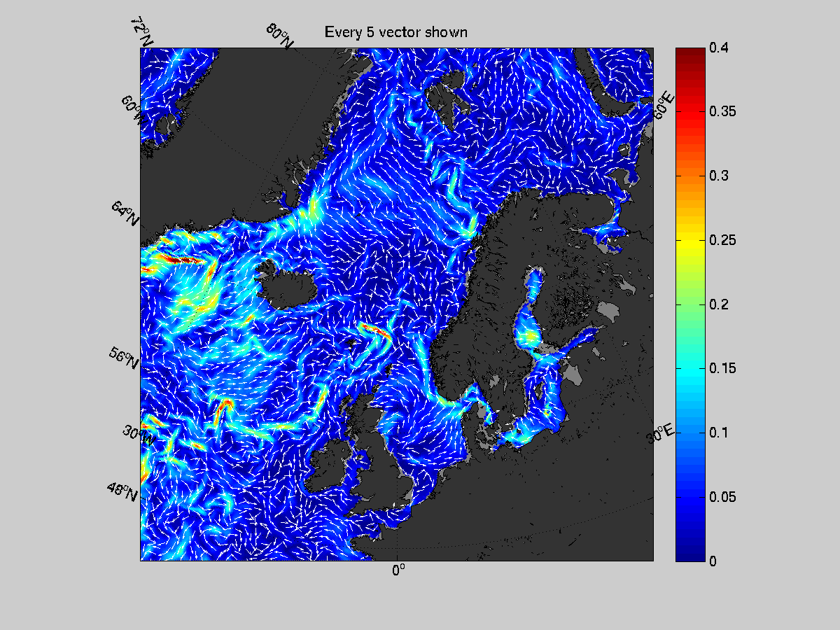The width and height of the screenshot is (840, 630).
Task: Click the 80°N latitude label
Action: (x=279, y=36)
